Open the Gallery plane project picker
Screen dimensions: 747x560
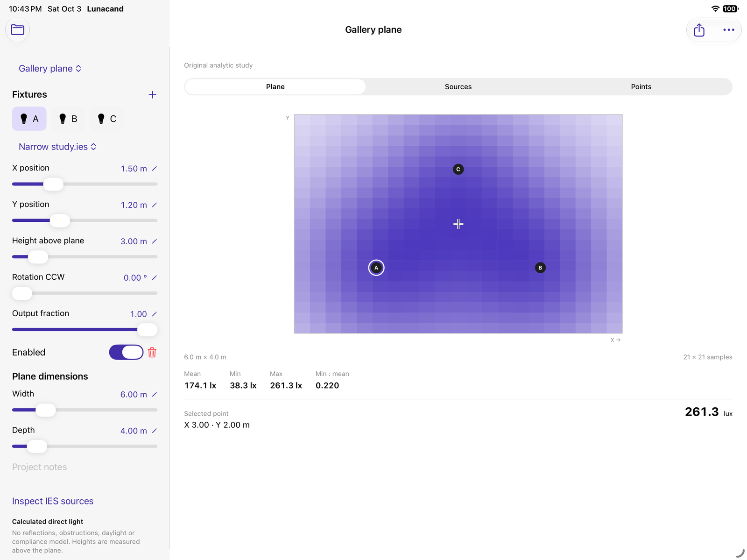pos(50,69)
